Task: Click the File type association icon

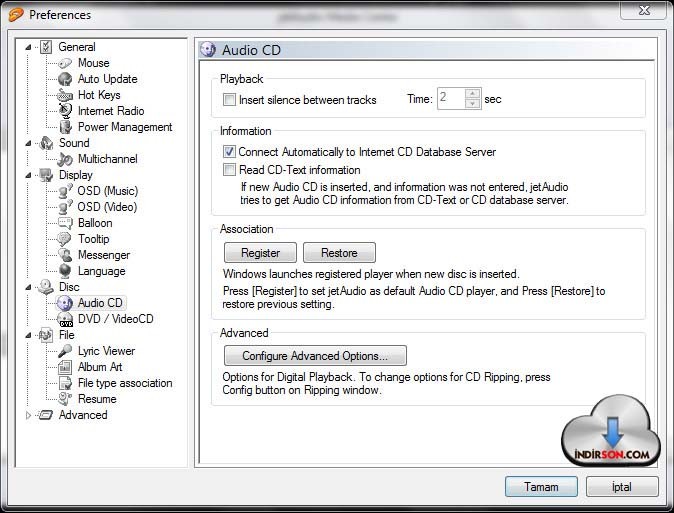Action: point(65,383)
